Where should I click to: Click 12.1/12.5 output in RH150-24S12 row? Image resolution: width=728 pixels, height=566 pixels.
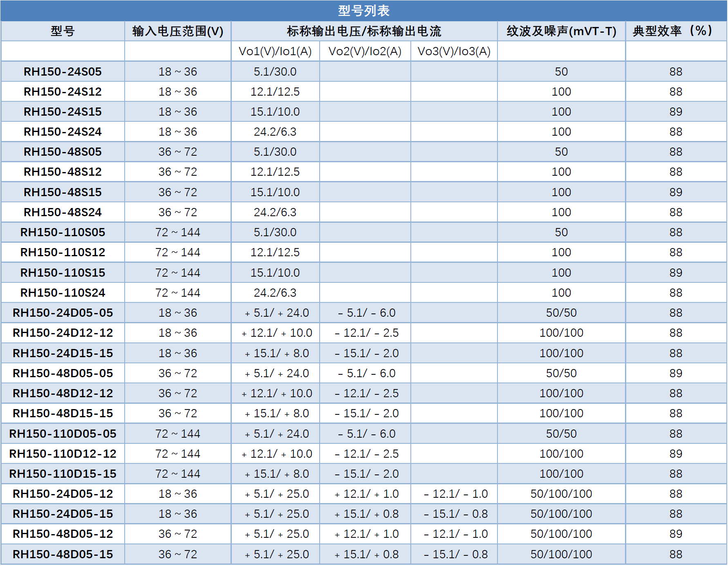click(275, 92)
